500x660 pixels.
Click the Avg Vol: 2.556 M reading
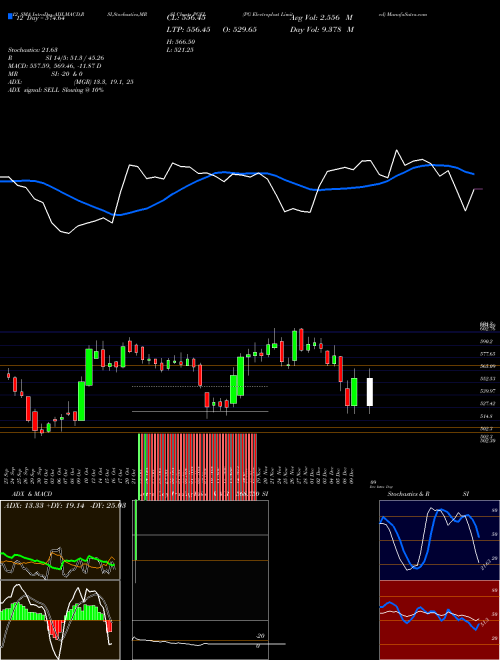[x=322, y=18]
